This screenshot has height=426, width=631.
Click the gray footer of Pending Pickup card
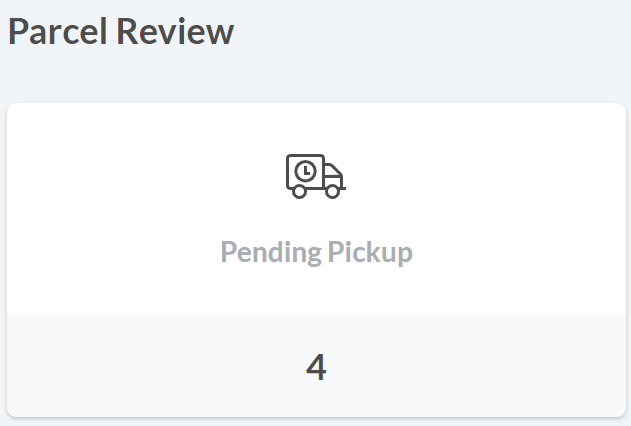click(150, 366)
